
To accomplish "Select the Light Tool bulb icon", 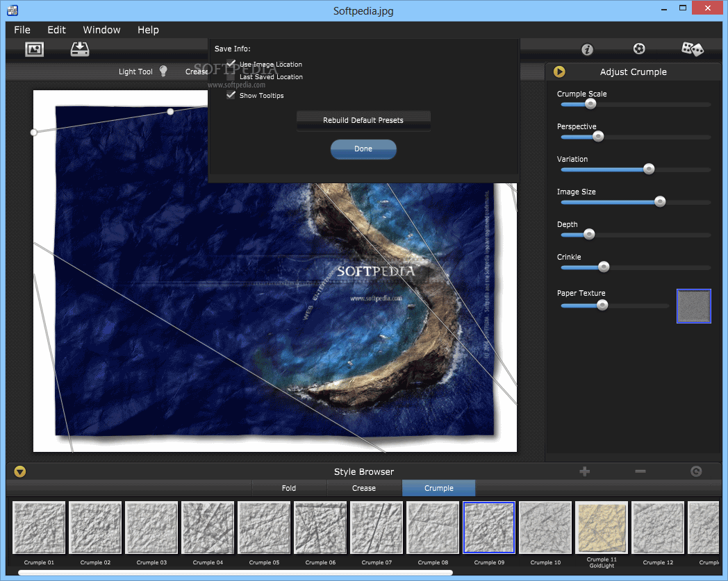I will coord(163,71).
